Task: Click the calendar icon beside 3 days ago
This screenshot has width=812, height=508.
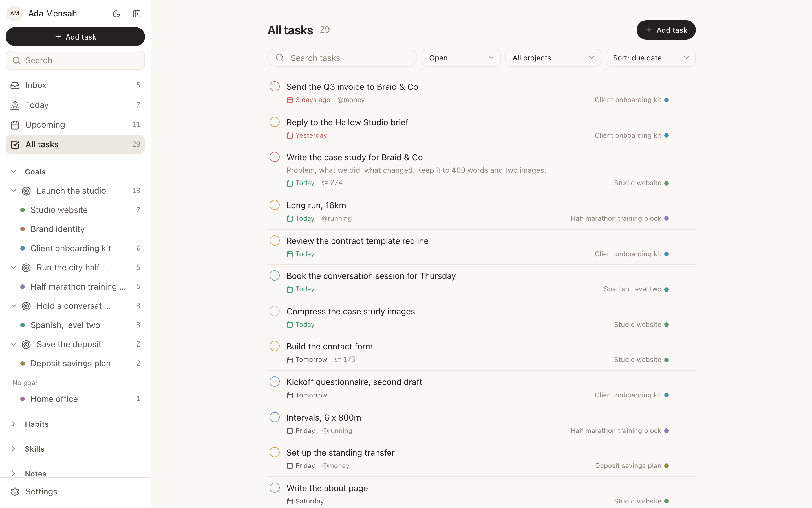Action: (290, 100)
